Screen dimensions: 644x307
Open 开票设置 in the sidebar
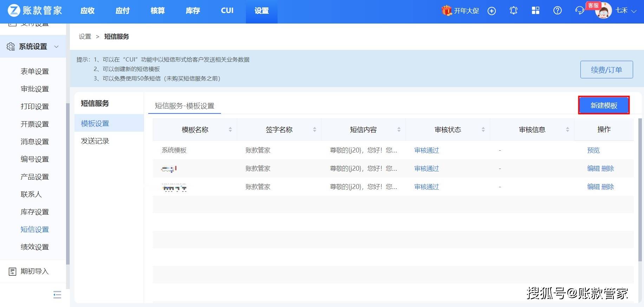click(35, 124)
